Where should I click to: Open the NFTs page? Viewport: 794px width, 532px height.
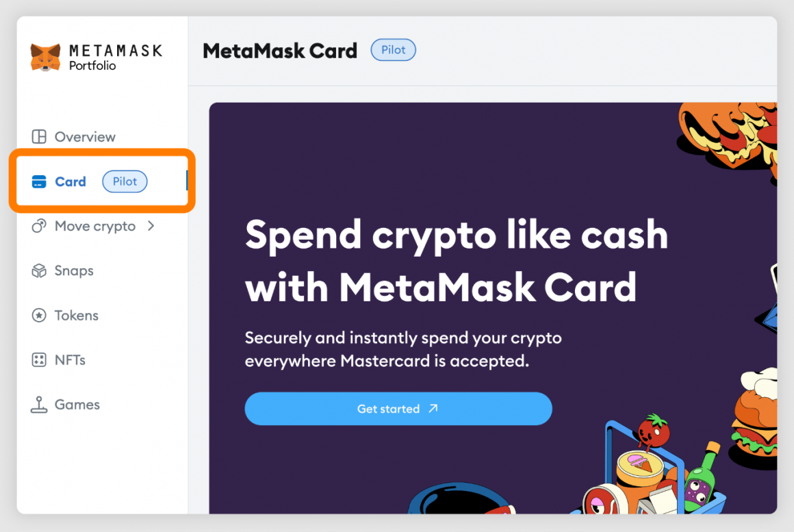point(70,359)
